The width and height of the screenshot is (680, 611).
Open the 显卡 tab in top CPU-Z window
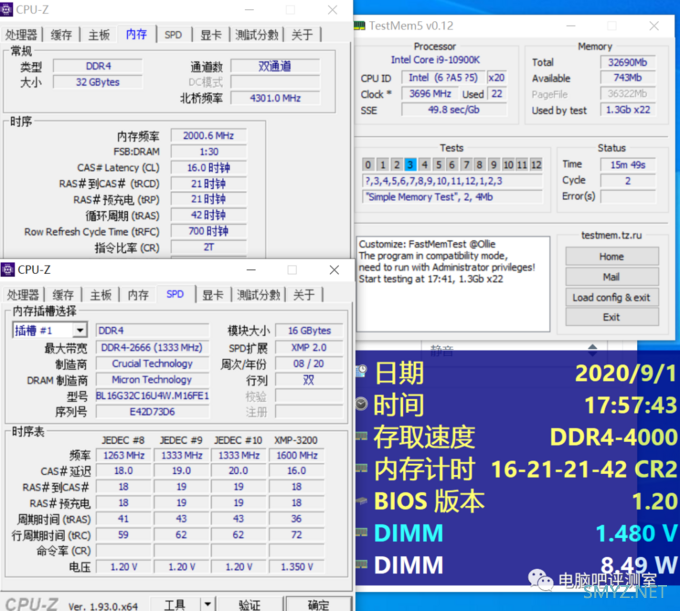(x=211, y=35)
